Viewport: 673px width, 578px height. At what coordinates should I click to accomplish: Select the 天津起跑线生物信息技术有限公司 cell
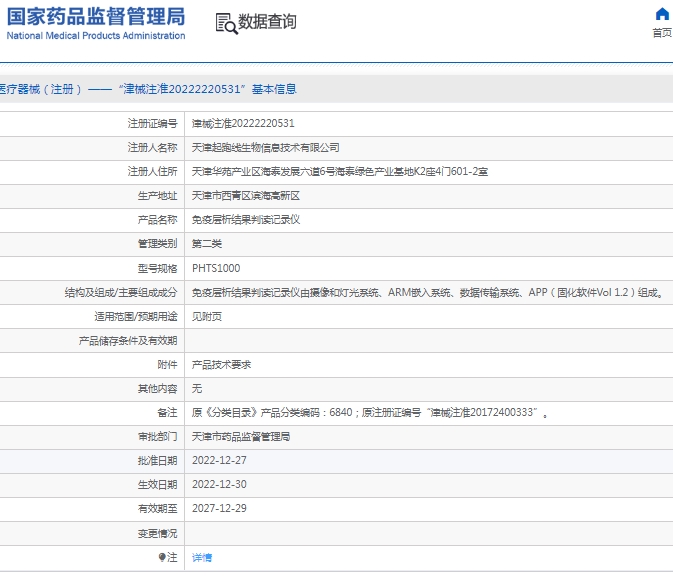265,148
